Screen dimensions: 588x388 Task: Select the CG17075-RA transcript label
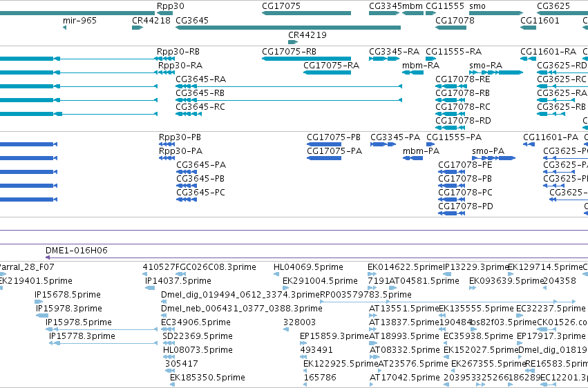[x=332, y=66]
